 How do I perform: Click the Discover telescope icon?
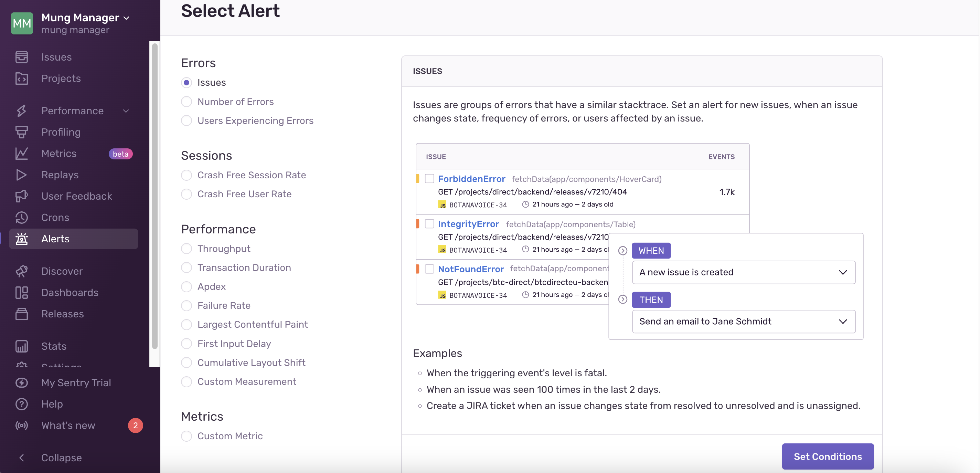(x=22, y=271)
